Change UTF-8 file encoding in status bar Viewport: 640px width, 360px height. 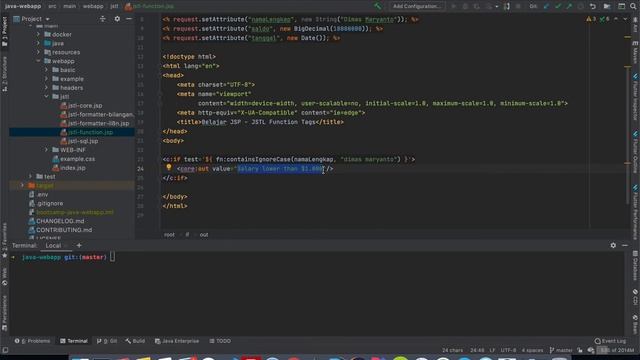pyautogui.click(x=508, y=350)
